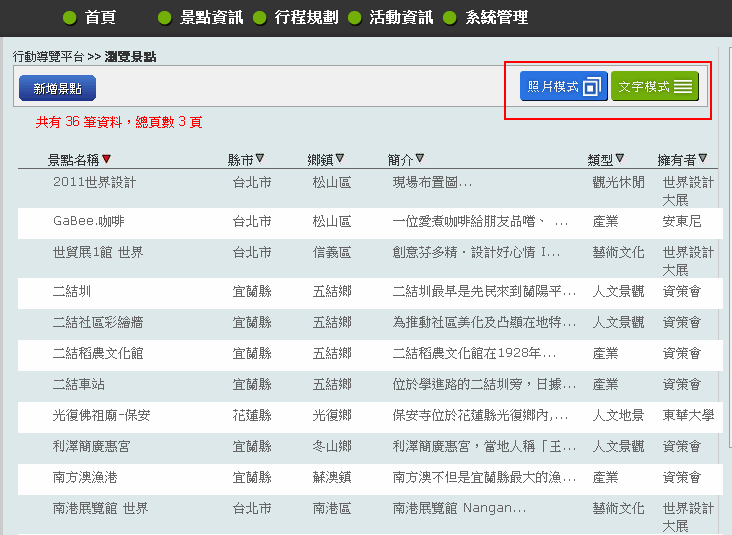Click the stacked-squares icon on 照片模式

pyautogui.click(x=591, y=86)
